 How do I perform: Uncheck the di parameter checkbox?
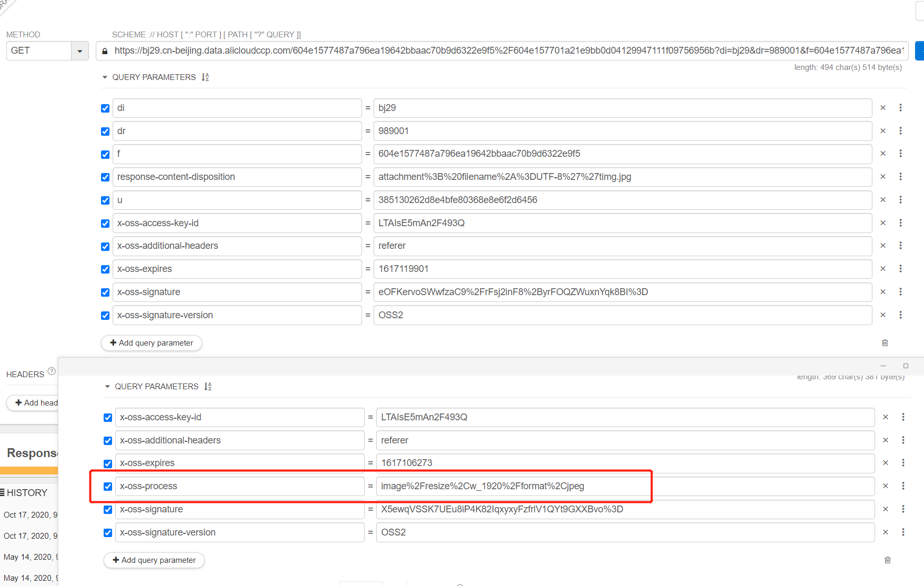click(105, 108)
